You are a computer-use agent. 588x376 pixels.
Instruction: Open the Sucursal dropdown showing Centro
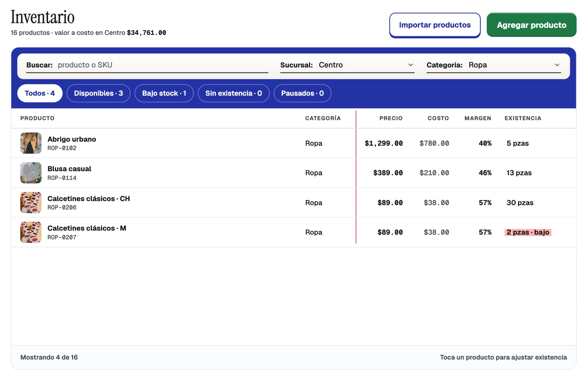pyautogui.click(x=347, y=65)
